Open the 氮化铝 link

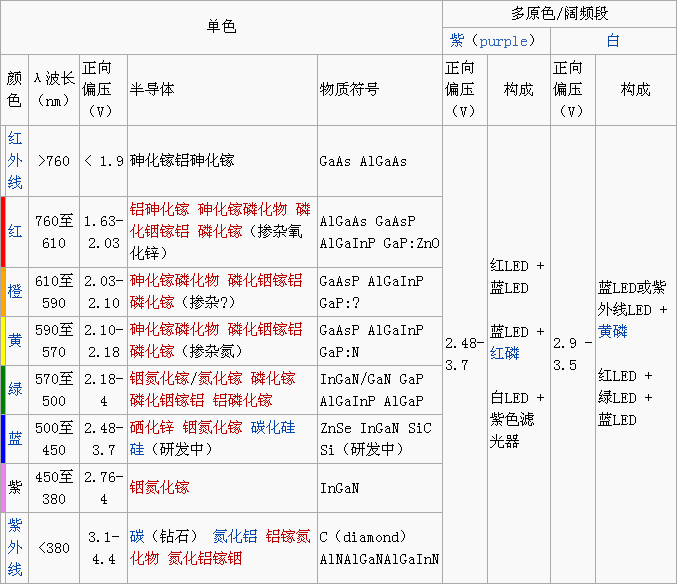[235, 537]
